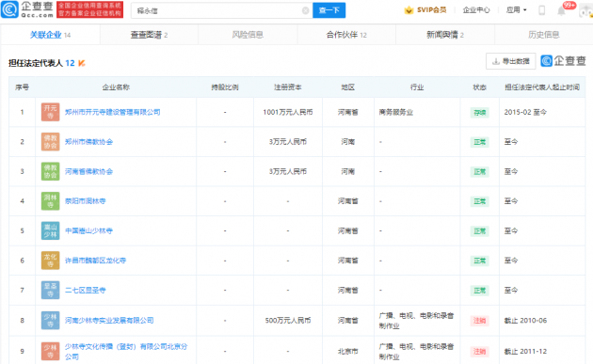Click 正常 status tag for 中国嵩山少林寺
593x364 pixels.
(479, 231)
